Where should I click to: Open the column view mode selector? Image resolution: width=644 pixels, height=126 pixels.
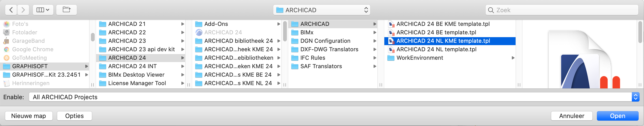[43, 10]
